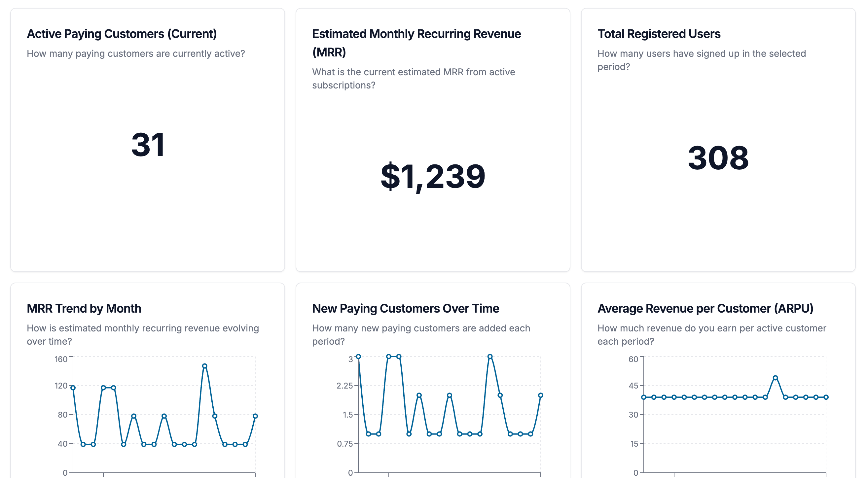
Task: Click the Total Registered Users card title
Action: coord(658,34)
